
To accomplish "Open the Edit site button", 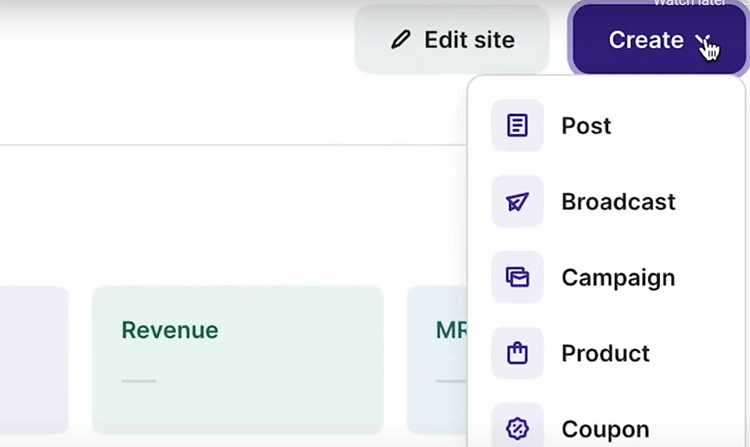I will [x=452, y=40].
